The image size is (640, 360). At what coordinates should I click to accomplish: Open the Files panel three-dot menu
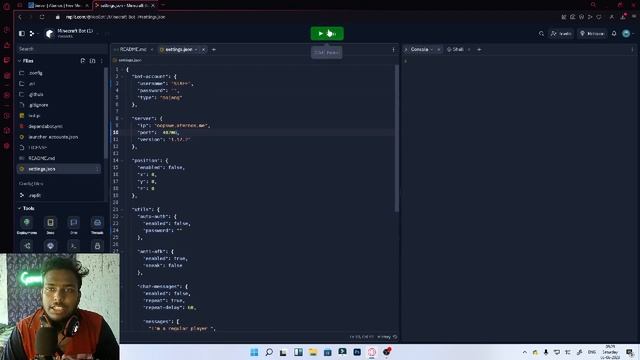coord(102,61)
